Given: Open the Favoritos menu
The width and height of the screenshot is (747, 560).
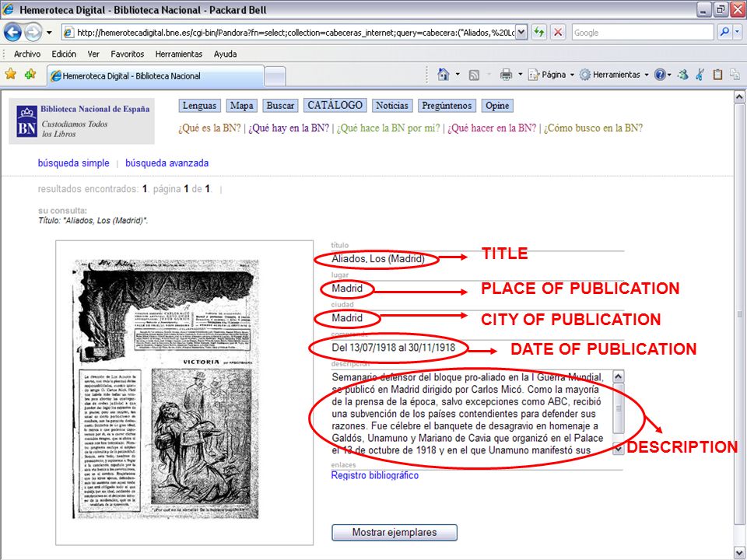Looking at the screenshot, I should tap(127, 54).
